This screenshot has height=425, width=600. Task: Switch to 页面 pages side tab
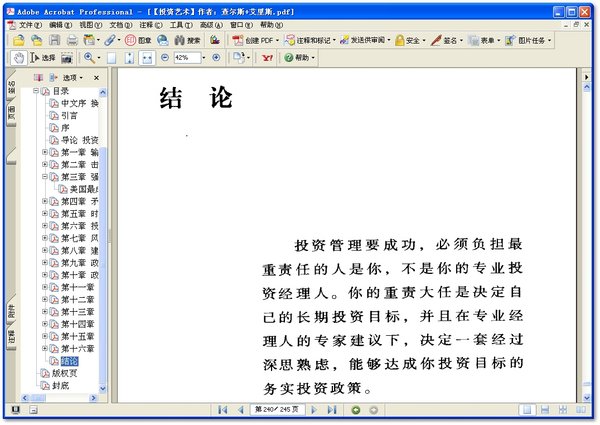11,113
